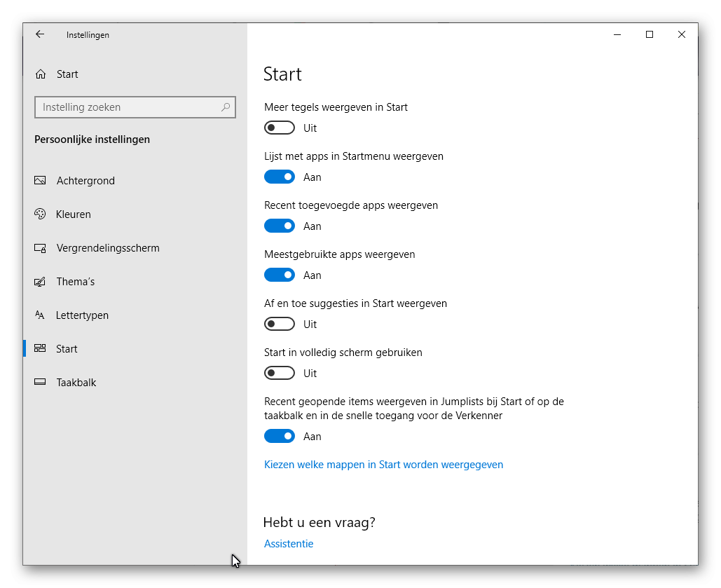Click the Hebt u een vraag? heading
This screenshot has width=721, height=588.
click(319, 522)
